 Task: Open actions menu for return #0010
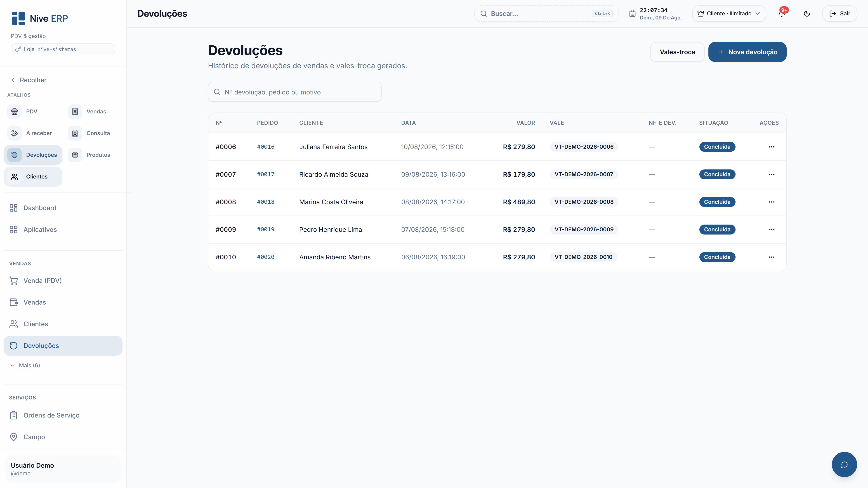[x=772, y=257]
